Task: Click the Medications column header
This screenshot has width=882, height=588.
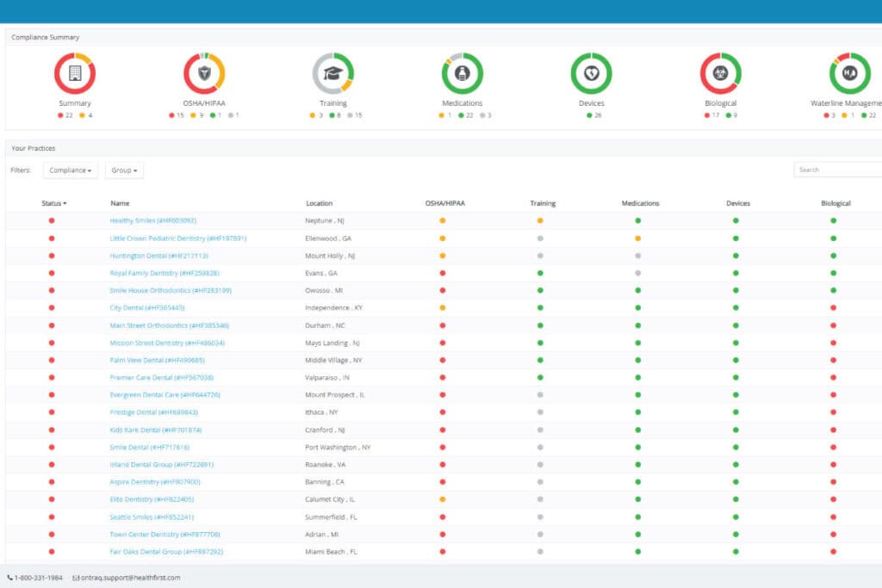Action: pos(640,203)
